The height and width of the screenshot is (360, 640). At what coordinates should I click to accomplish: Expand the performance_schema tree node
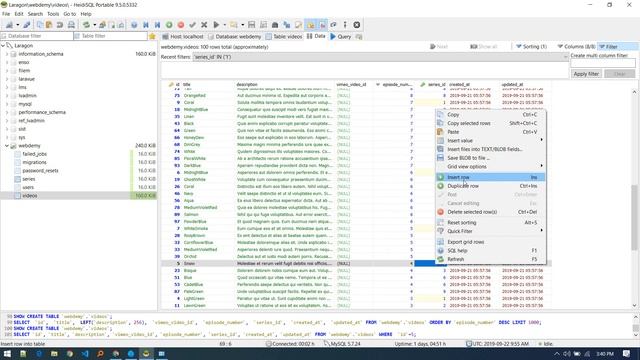7,112
